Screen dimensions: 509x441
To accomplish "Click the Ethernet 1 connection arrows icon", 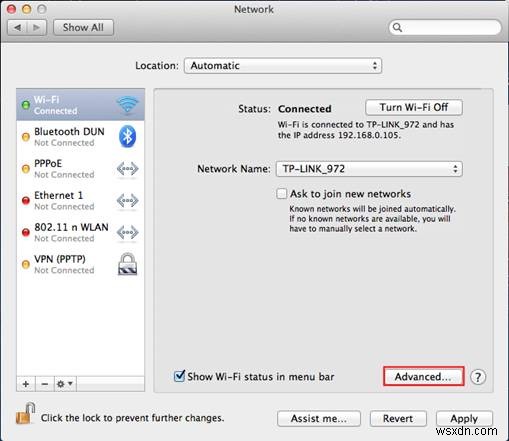I will [127, 201].
